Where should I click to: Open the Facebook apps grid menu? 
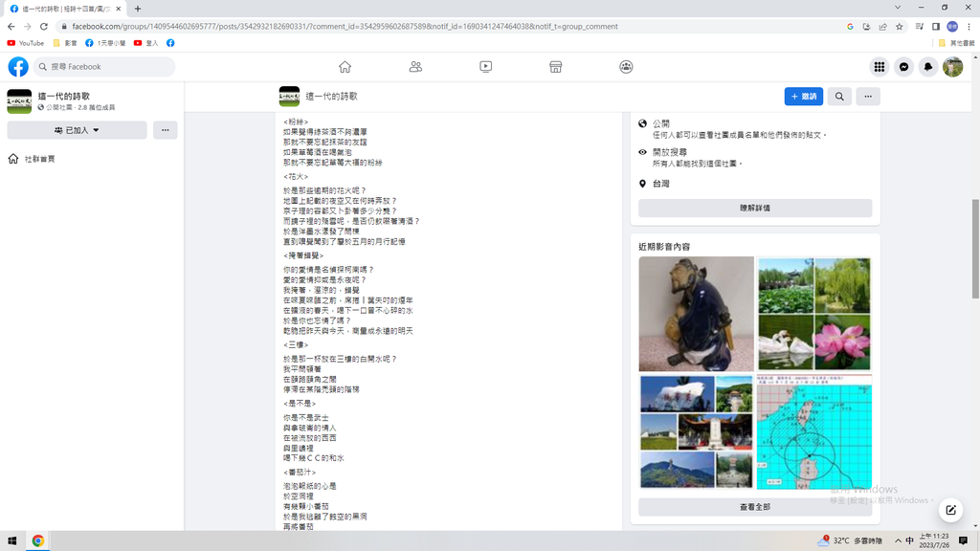[x=879, y=67]
